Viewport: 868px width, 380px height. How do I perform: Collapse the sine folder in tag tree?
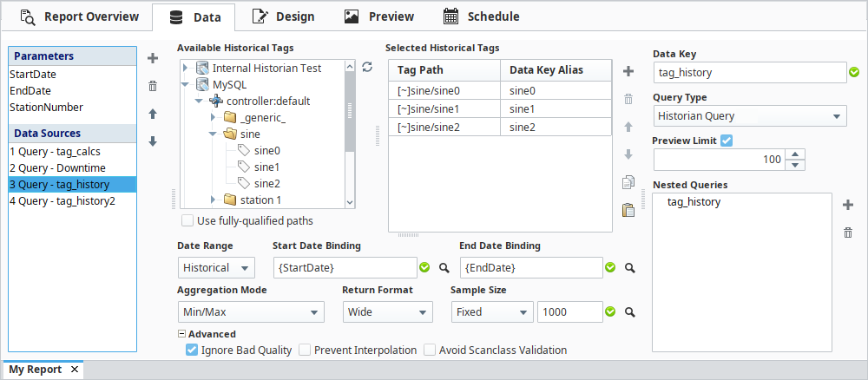213,134
